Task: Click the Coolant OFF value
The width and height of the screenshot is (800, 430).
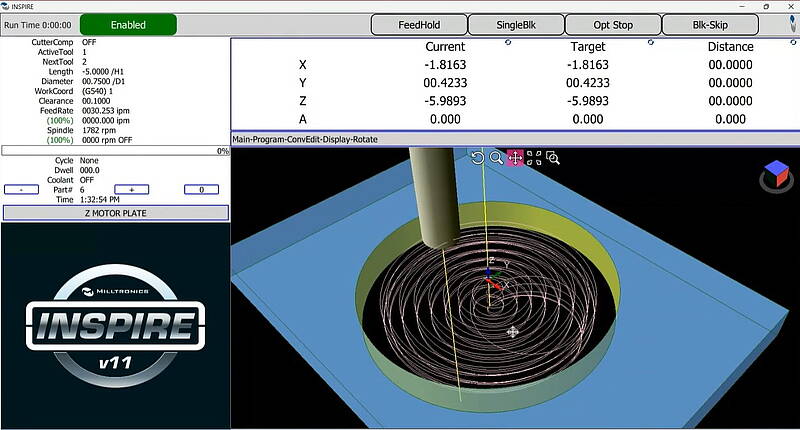Action: [x=87, y=180]
